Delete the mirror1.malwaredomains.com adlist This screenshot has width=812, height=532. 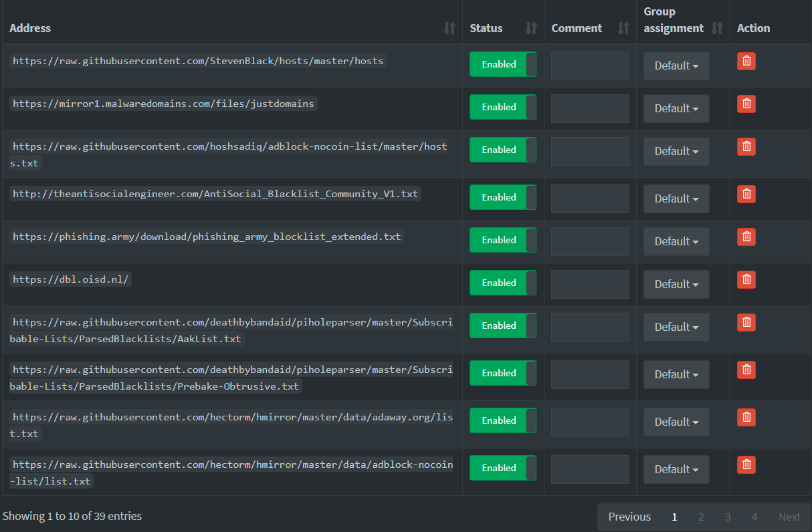click(746, 104)
